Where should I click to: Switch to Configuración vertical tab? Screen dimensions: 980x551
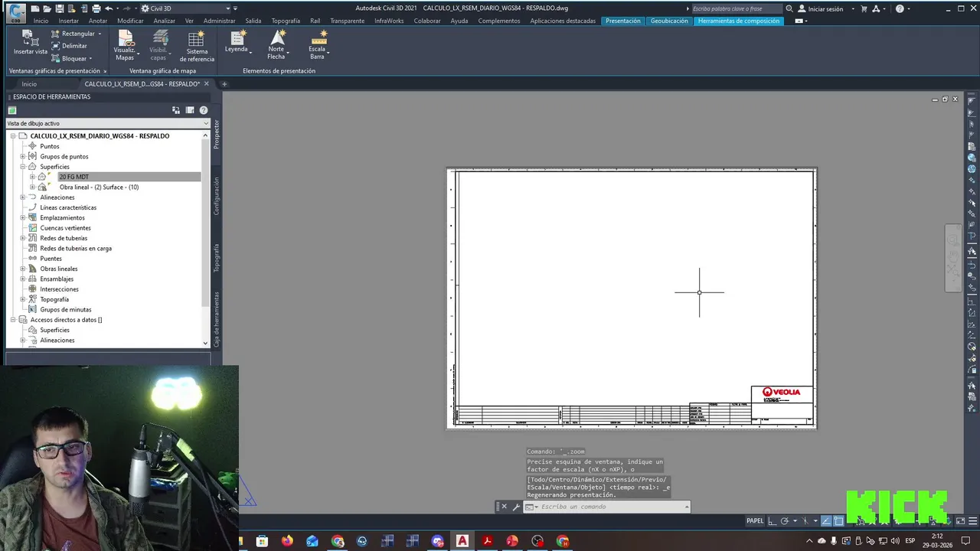[217, 197]
